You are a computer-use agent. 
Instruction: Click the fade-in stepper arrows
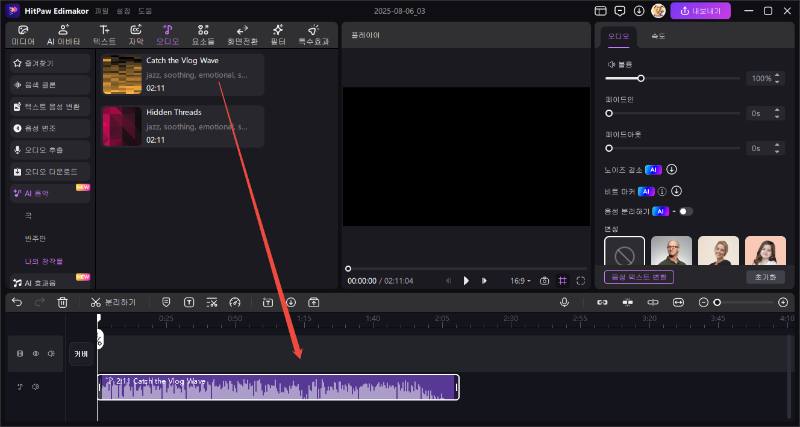(777, 113)
